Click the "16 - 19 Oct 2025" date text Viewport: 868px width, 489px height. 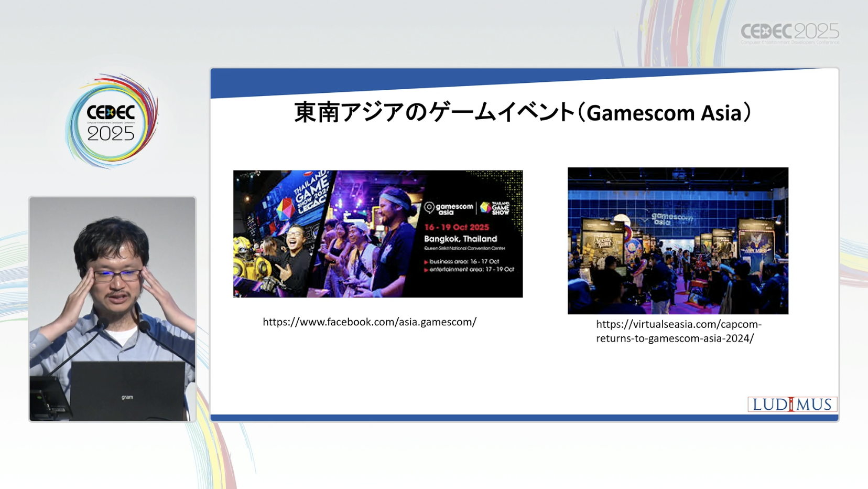click(457, 227)
